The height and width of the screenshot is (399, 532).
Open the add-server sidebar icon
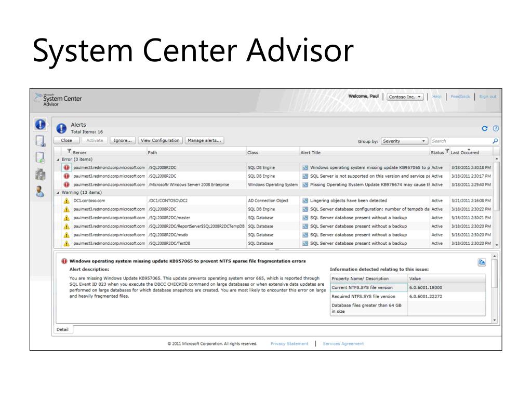[x=40, y=157]
